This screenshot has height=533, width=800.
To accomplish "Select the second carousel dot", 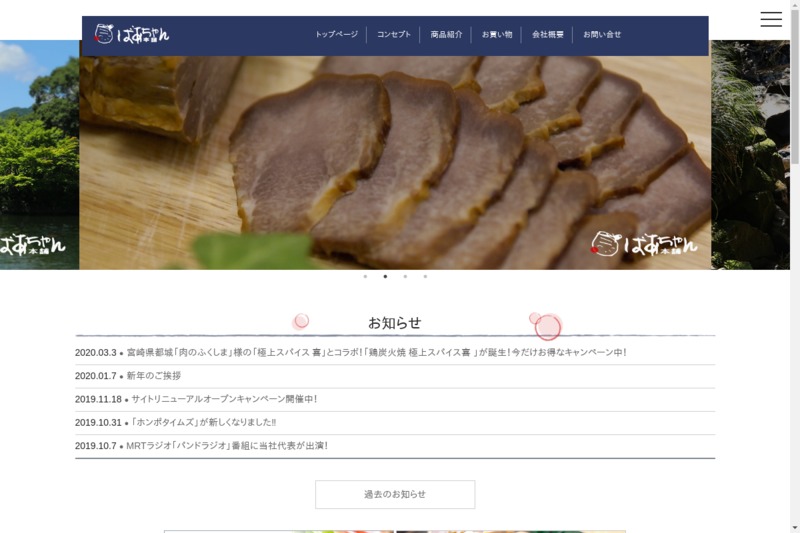I will tap(385, 276).
